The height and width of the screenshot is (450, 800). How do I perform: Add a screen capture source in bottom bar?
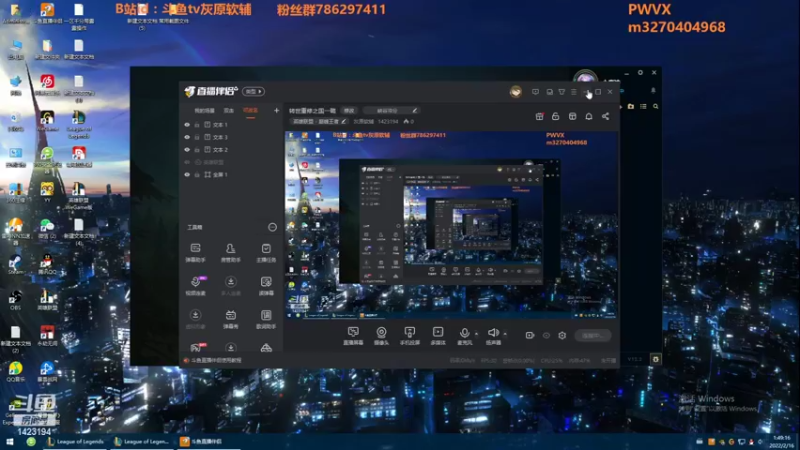353,336
